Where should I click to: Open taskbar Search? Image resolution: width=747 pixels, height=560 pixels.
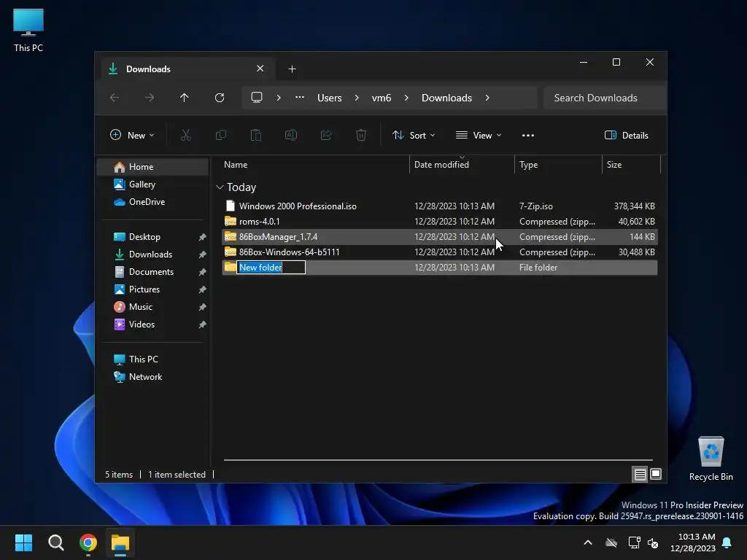[55, 542]
